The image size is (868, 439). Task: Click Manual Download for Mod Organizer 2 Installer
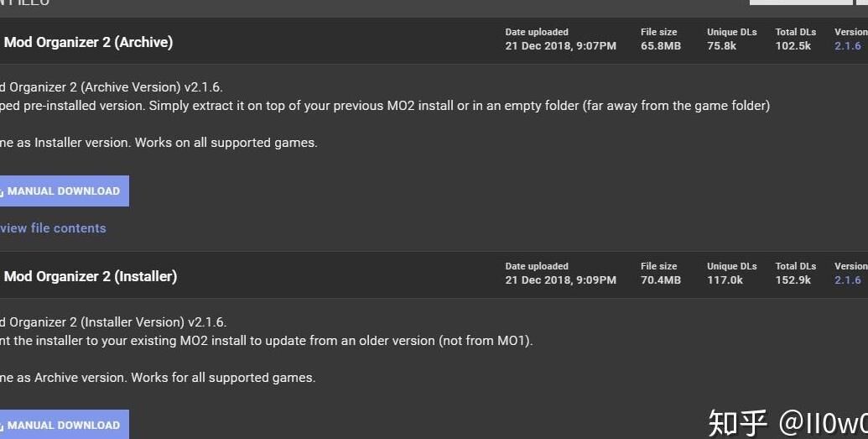point(65,425)
